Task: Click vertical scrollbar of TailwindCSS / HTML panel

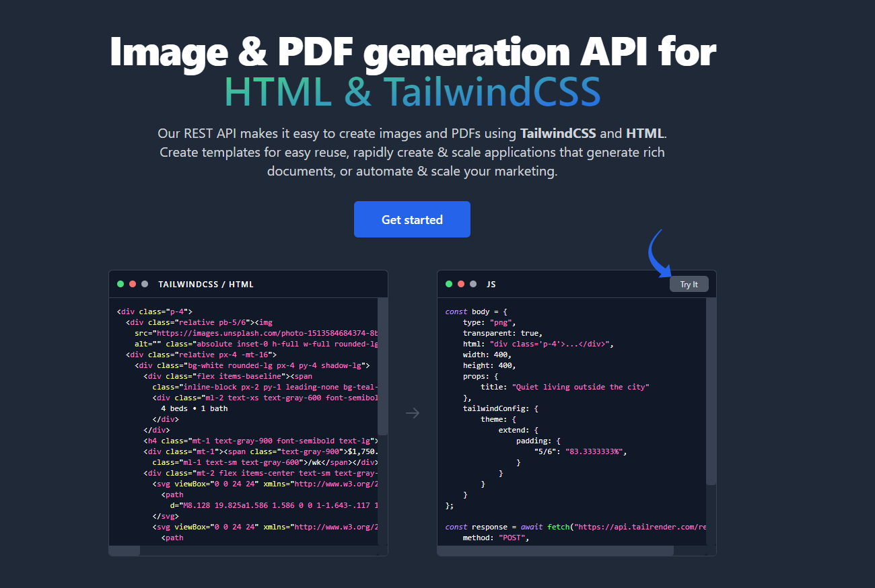Action: pos(383,367)
